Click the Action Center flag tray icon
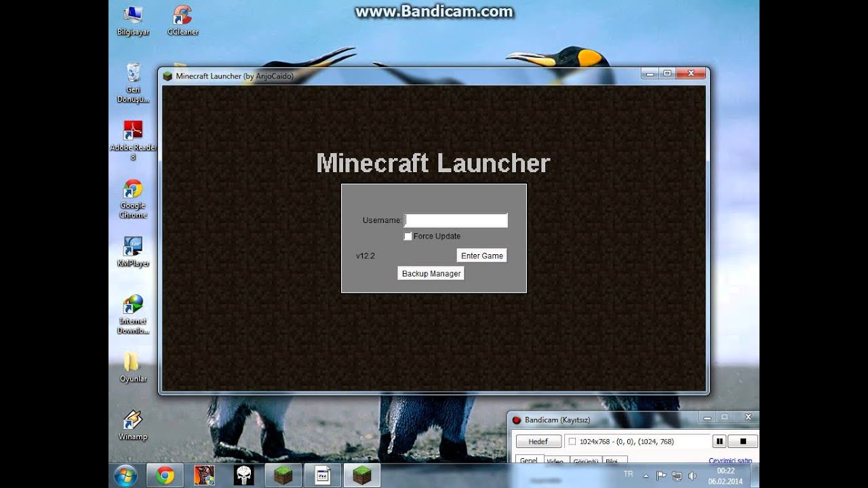Viewport: 868px width, 488px height. click(x=662, y=476)
